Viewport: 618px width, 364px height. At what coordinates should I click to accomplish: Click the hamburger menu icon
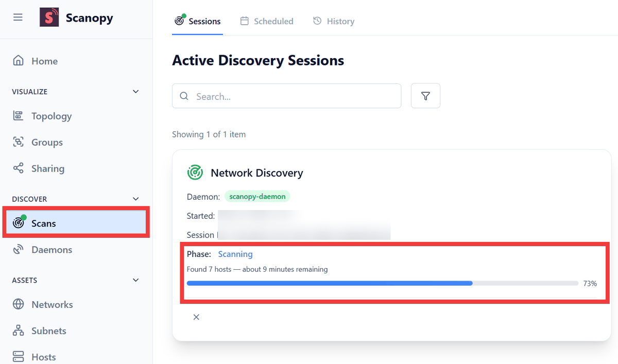(18, 18)
